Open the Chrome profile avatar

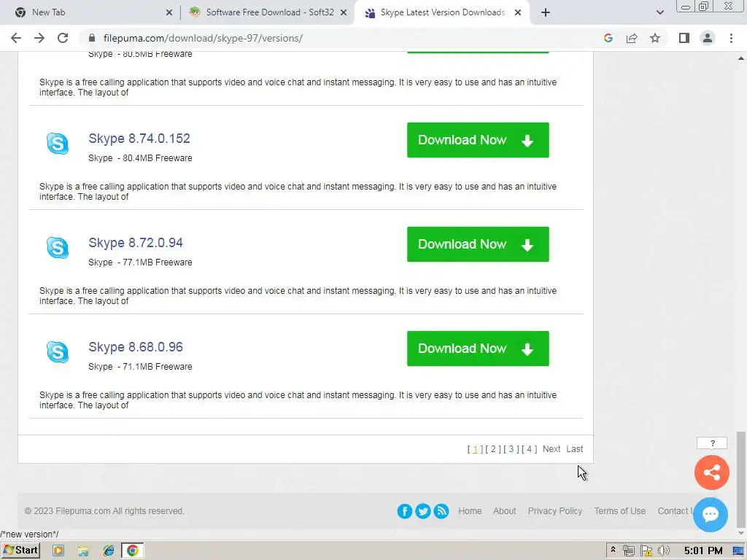coord(708,38)
